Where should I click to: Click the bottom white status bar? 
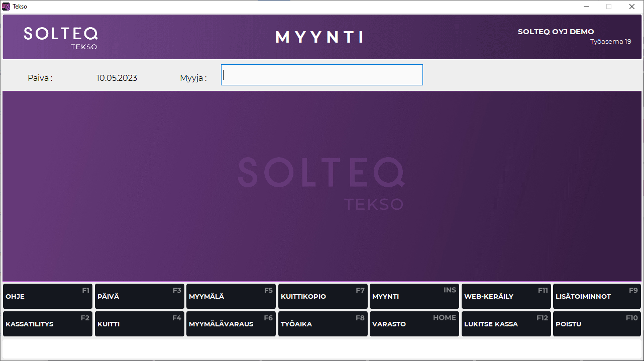point(321,349)
